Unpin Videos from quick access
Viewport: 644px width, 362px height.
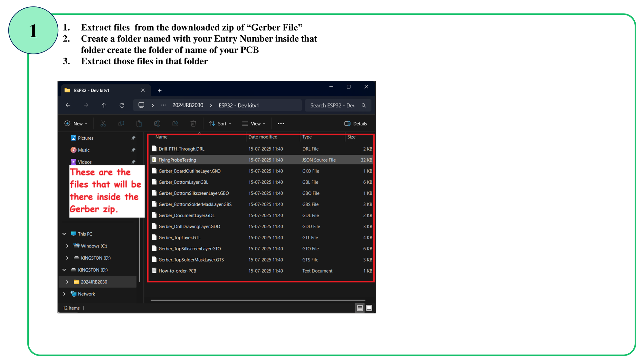click(133, 162)
